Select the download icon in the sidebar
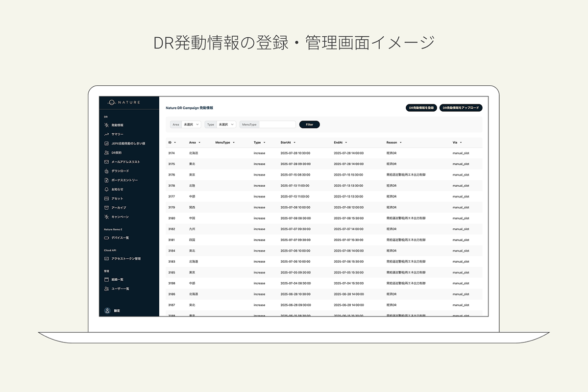The width and height of the screenshot is (588, 392). pos(107,171)
